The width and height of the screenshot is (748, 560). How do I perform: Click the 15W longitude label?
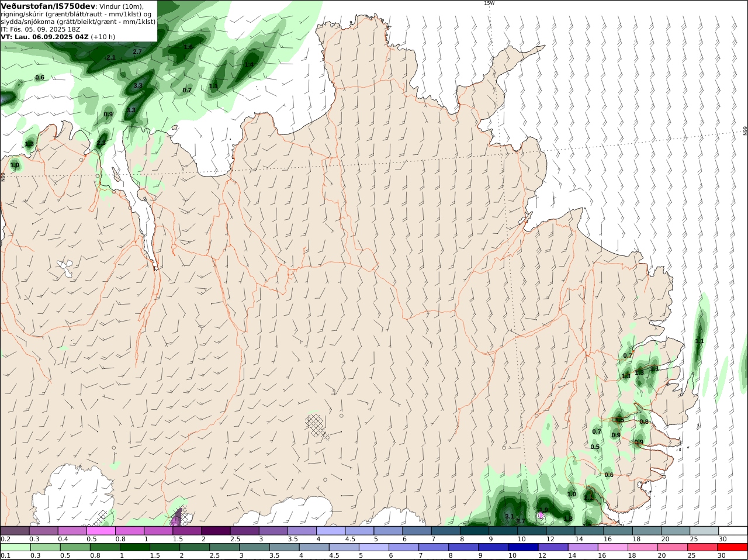point(489,3)
